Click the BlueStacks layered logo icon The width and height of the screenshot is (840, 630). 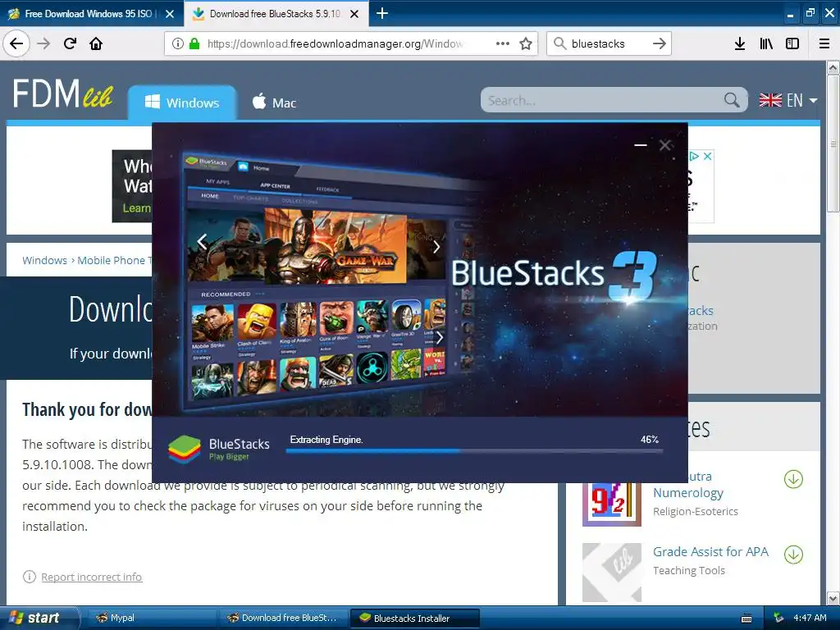coord(185,449)
